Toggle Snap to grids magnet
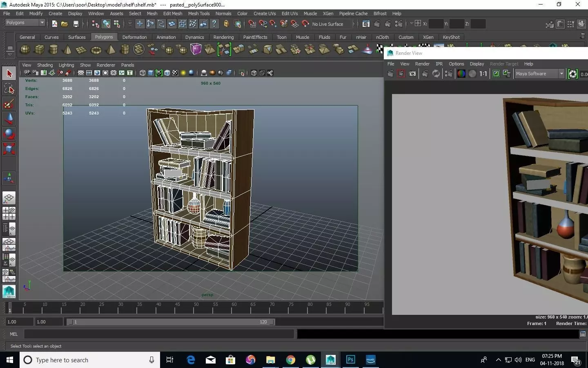This screenshot has width=588, height=368. [x=252, y=24]
